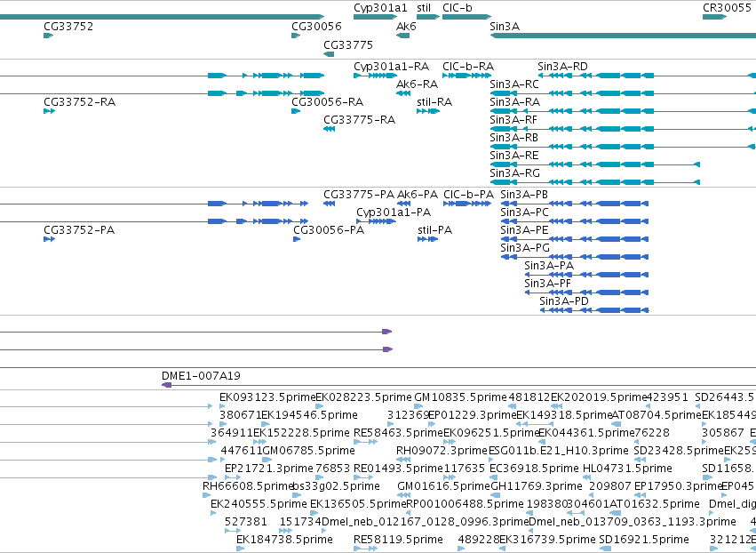The image size is (756, 553).
Task: Select the stil gene arrow glyph
Action: pos(428,17)
